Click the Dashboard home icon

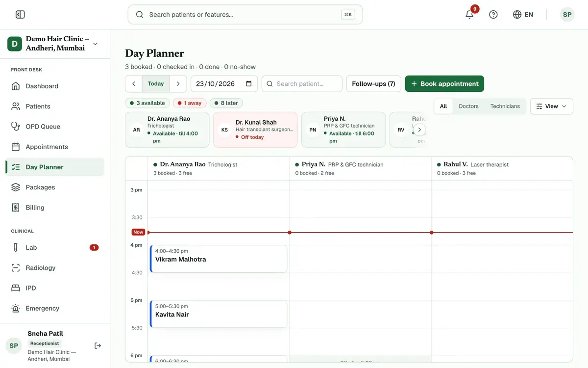16,86
